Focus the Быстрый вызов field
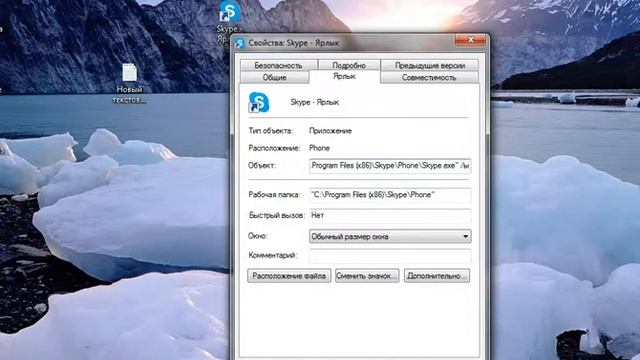 [x=390, y=216]
